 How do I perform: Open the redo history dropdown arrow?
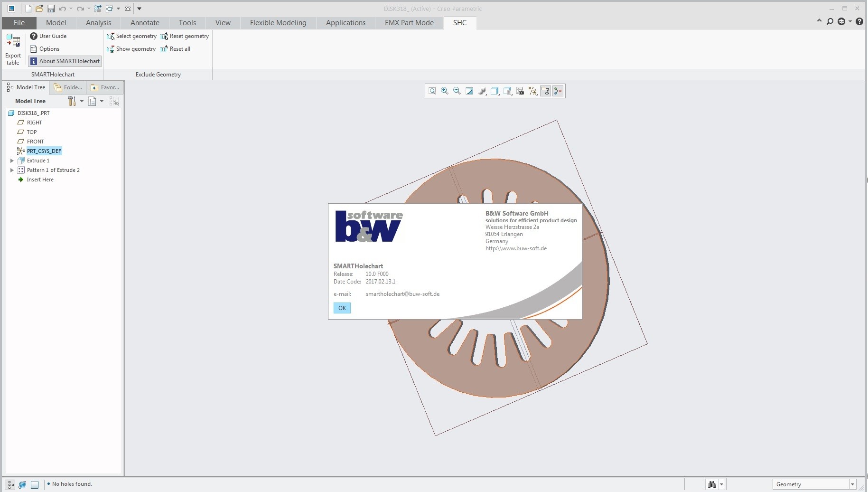tap(89, 9)
